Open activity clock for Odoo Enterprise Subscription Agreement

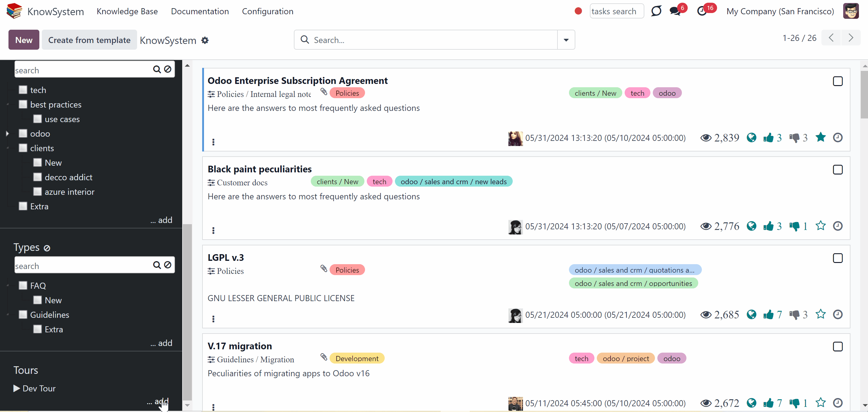tap(838, 138)
